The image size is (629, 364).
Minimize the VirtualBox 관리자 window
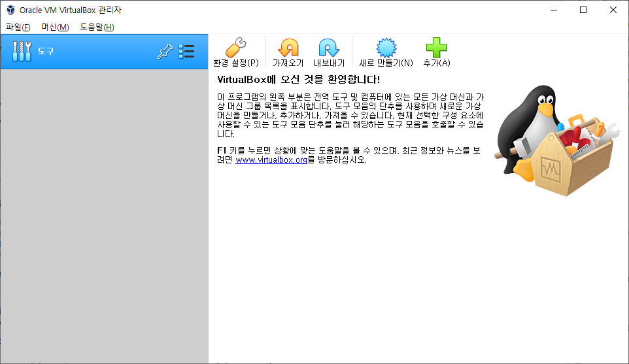(x=554, y=10)
